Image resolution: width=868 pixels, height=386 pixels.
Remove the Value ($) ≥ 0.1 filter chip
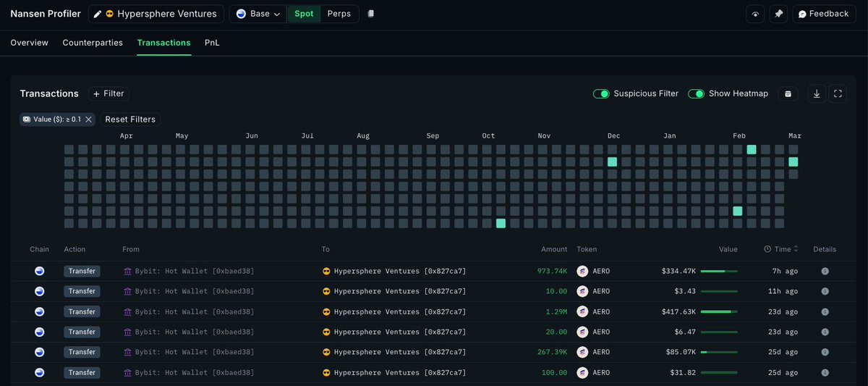click(88, 119)
